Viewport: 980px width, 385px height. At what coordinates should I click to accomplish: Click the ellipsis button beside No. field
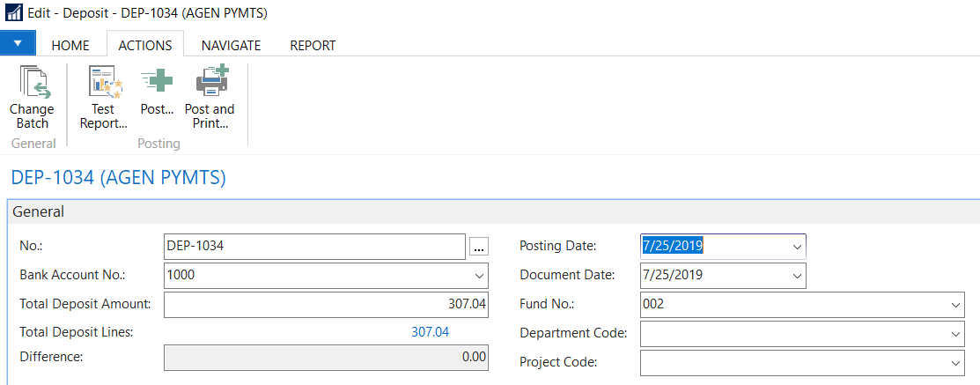pyautogui.click(x=478, y=248)
